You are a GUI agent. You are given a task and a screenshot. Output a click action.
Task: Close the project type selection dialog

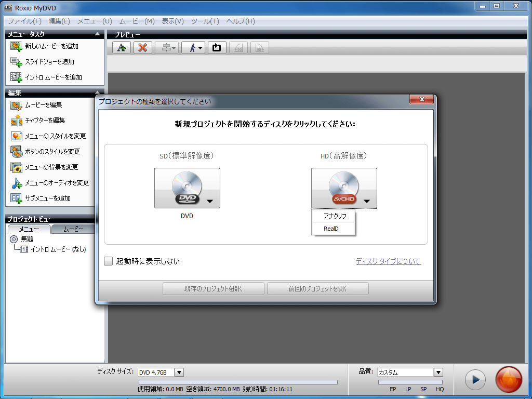tap(422, 99)
